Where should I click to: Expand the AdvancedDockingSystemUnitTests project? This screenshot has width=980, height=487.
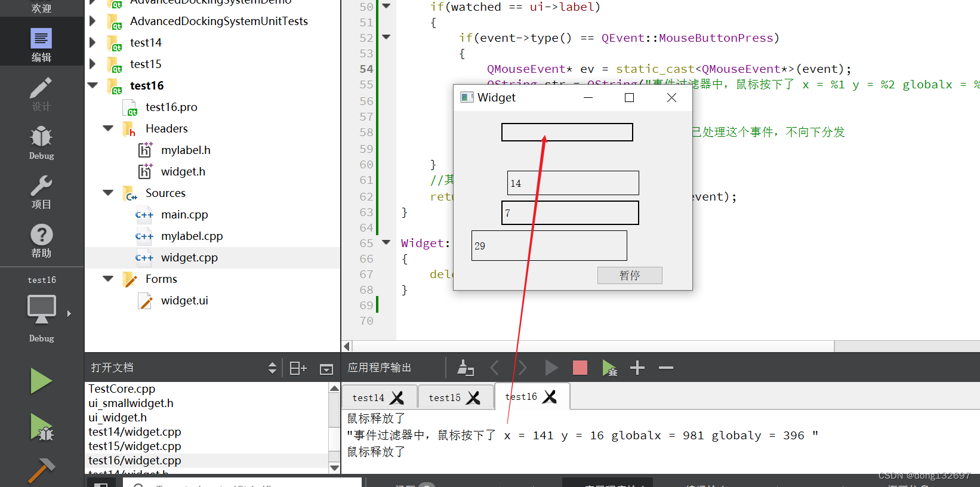pyautogui.click(x=93, y=21)
